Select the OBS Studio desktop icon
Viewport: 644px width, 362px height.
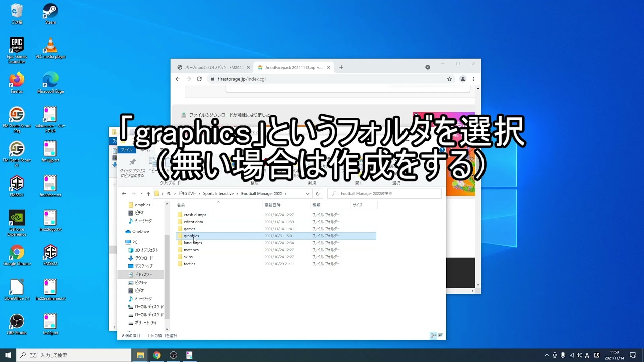pos(17,324)
